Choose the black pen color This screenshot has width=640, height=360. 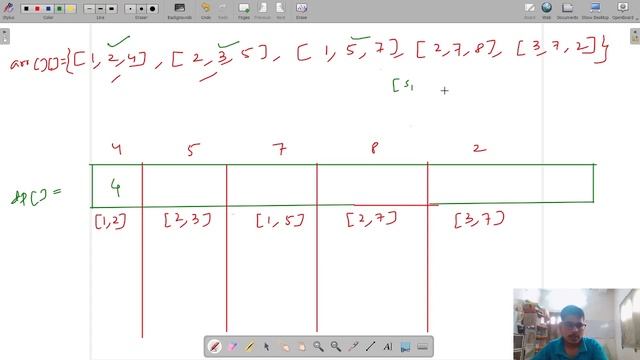26,9
